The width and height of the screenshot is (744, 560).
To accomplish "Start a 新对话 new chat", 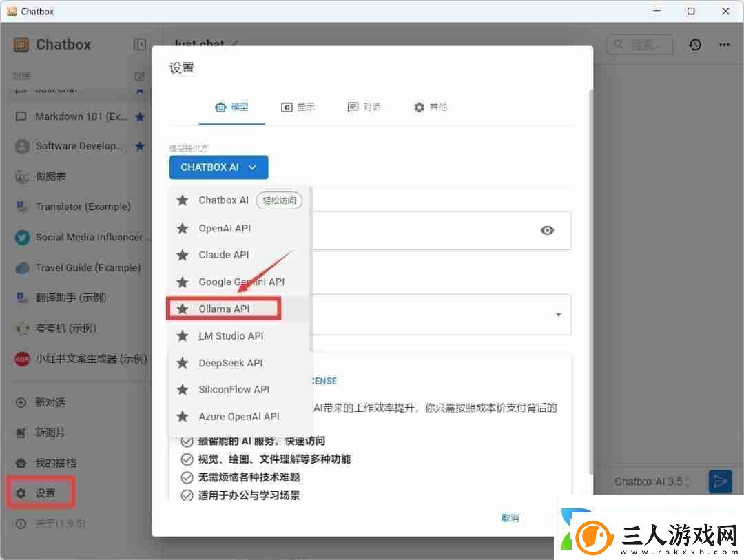I will pos(41,402).
